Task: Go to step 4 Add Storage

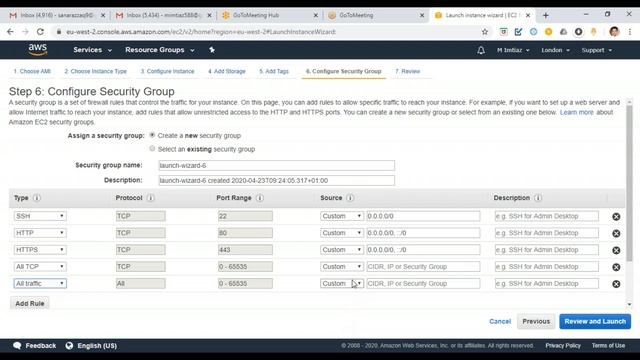Action: pyautogui.click(x=227, y=71)
